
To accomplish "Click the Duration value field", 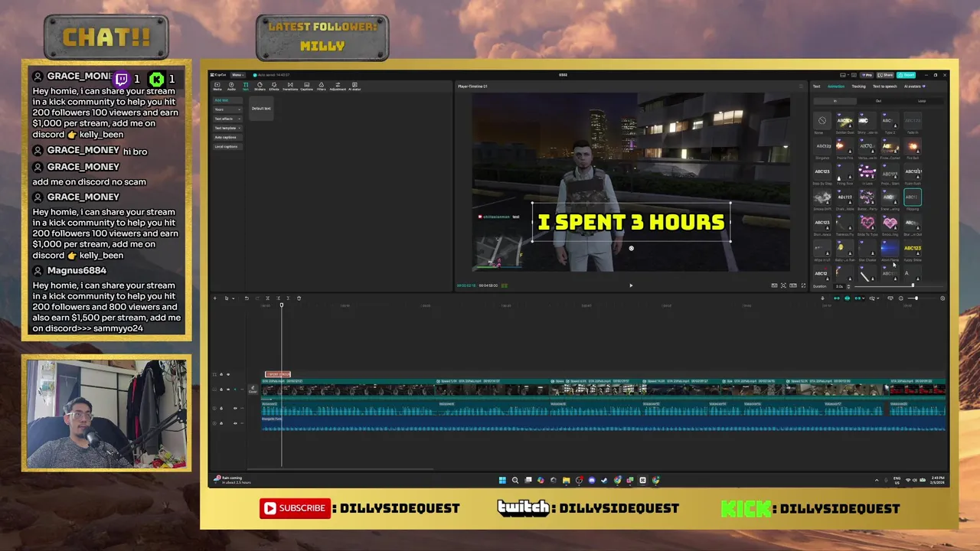I will (840, 286).
